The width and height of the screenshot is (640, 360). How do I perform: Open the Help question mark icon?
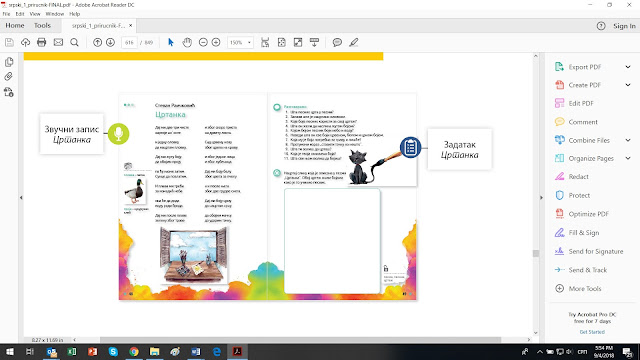coord(601,26)
